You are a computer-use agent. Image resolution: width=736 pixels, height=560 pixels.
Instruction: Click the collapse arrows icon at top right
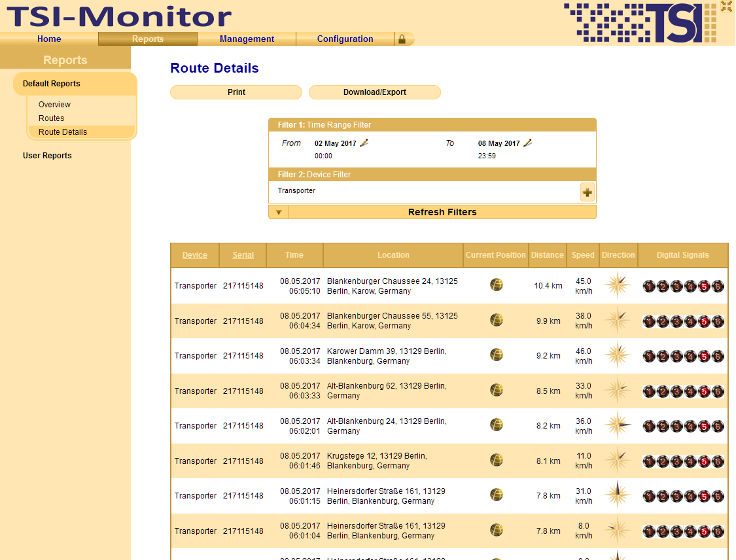[x=727, y=6]
